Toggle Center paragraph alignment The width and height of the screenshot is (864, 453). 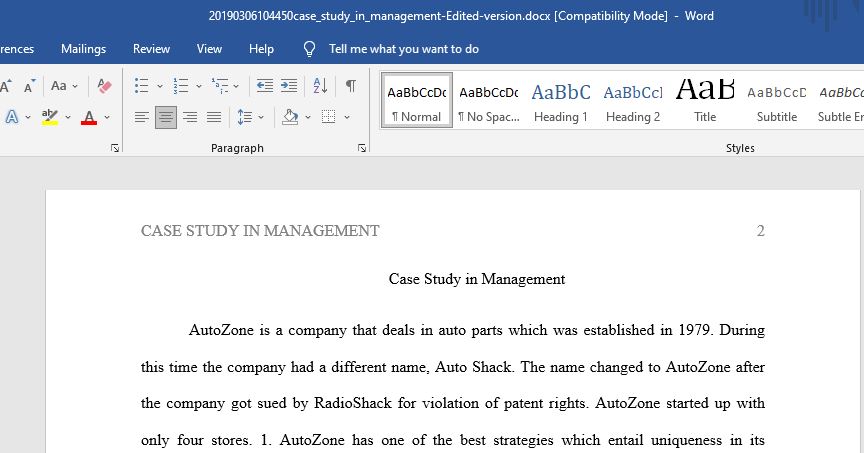(x=166, y=117)
